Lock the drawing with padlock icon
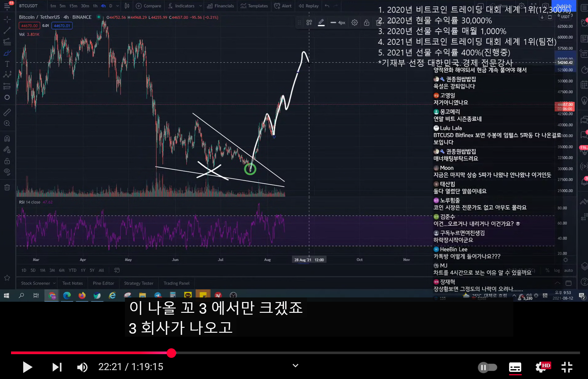This screenshot has width=588, height=379. coord(366,22)
